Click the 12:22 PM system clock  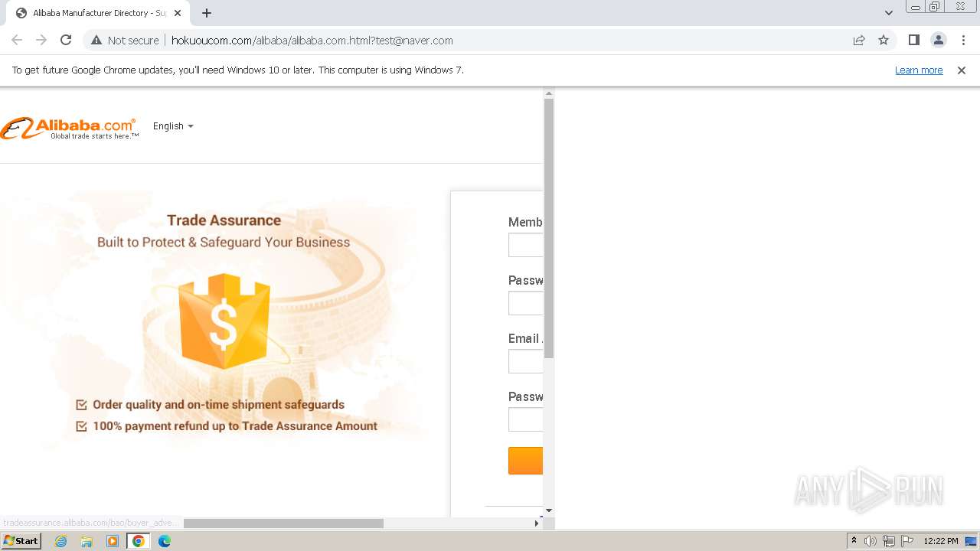(x=941, y=541)
